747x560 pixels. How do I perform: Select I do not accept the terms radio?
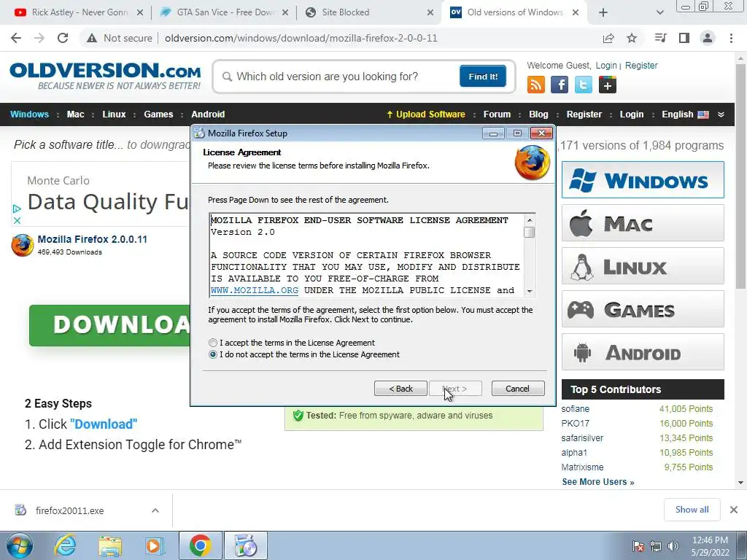coord(213,355)
